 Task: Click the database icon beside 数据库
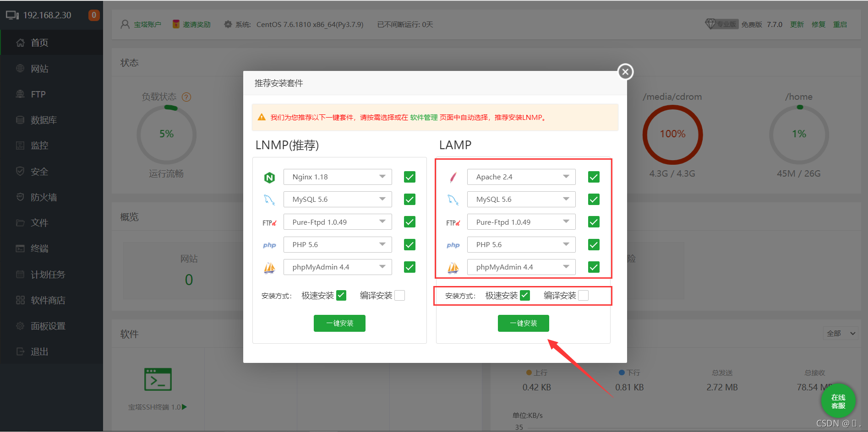click(20, 120)
